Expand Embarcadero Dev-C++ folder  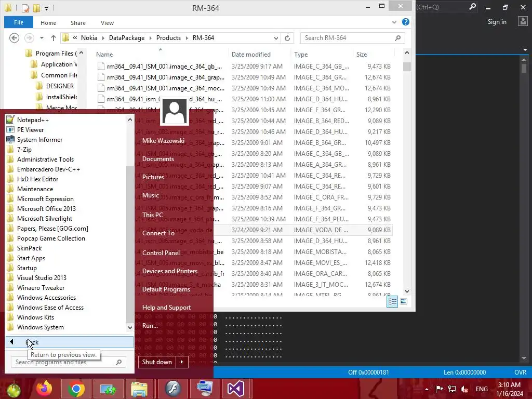pos(48,169)
